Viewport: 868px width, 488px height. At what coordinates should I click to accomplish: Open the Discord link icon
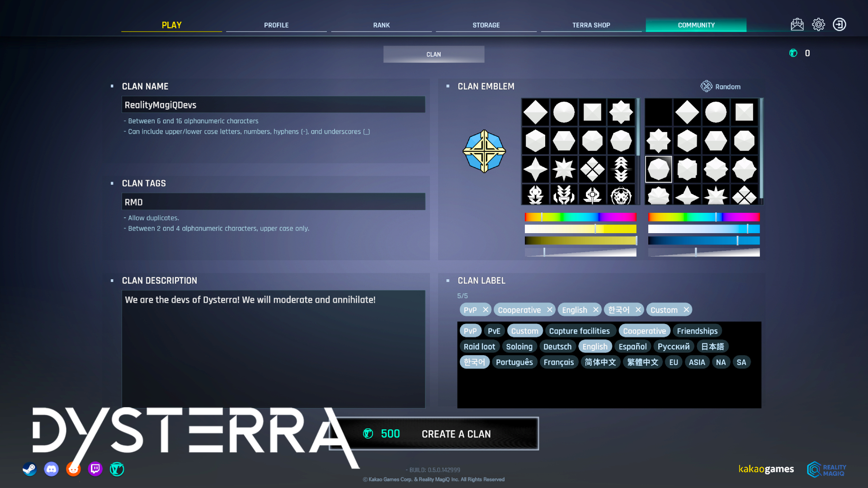click(52, 469)
